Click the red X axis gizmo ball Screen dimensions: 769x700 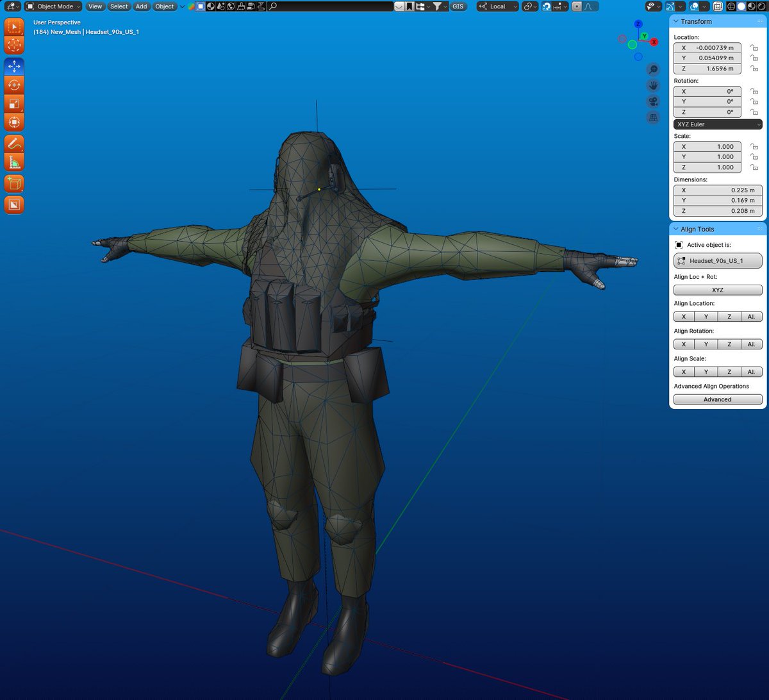tap(654, 42)
